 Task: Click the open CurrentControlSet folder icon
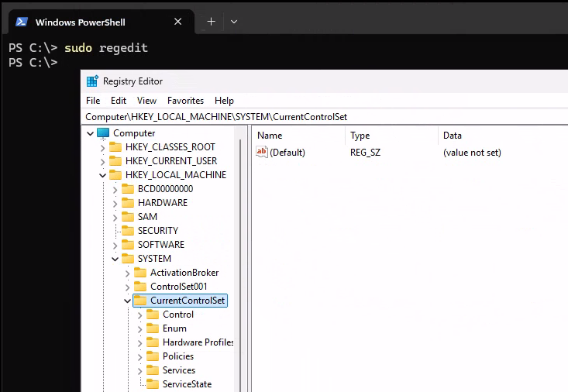[x=140, y=301]
